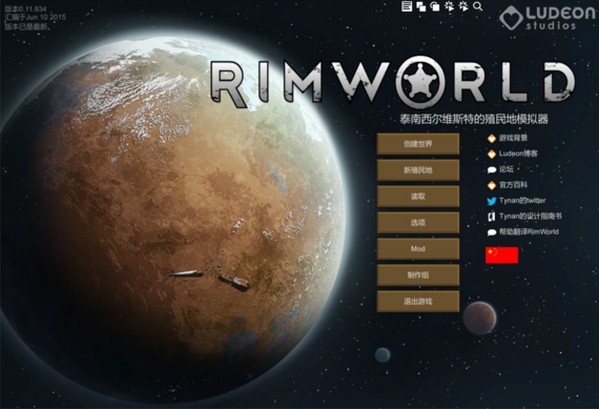Open the Mod menu button
The width and height of the screenshot is (599, 409).
coord(418,249)
